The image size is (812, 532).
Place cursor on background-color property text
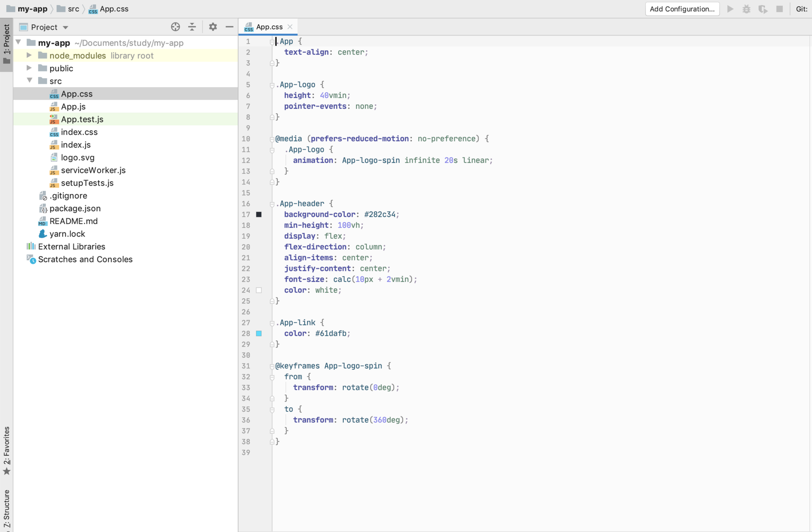[x=320, y=215]
